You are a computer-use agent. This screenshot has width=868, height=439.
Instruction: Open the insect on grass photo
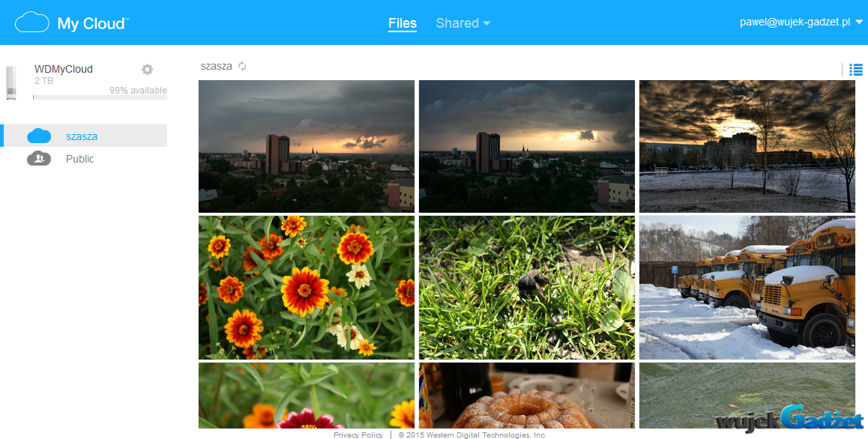[x=526, y=288]
